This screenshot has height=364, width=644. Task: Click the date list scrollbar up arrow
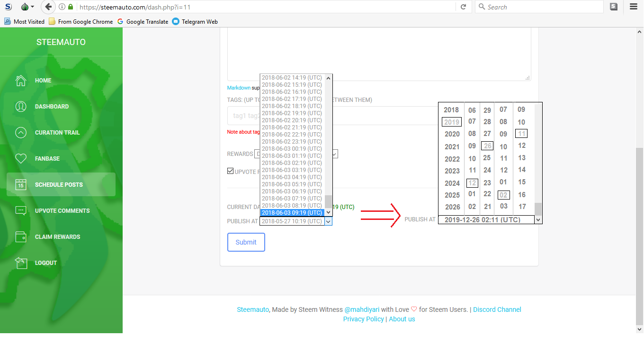(x=329, y=78)
